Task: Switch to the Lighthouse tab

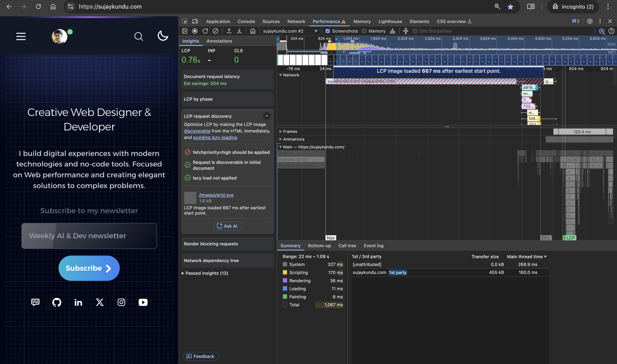Action: tap(390, 21)
